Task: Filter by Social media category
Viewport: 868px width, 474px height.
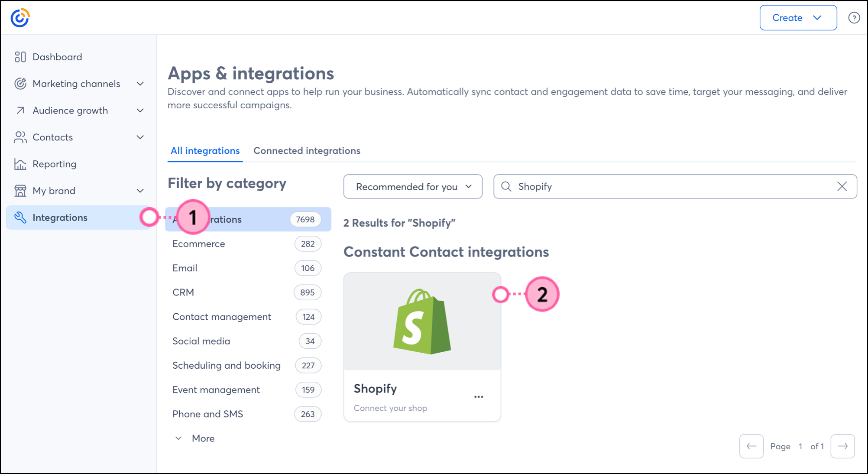Action: click(248, 341)
